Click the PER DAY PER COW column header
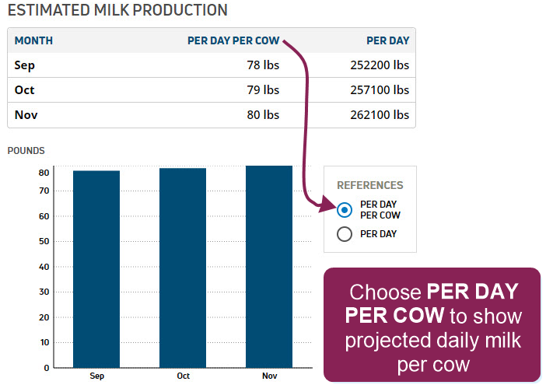 [233, 40]
